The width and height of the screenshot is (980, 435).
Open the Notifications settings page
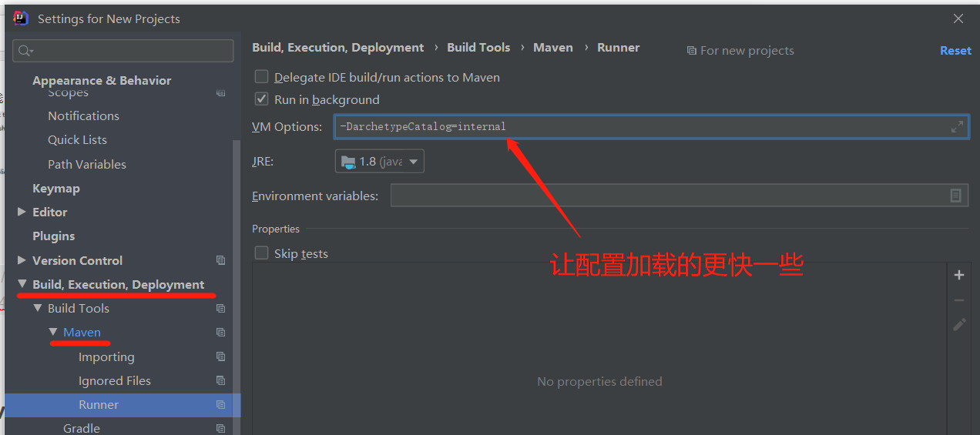[x=83, y=115]
